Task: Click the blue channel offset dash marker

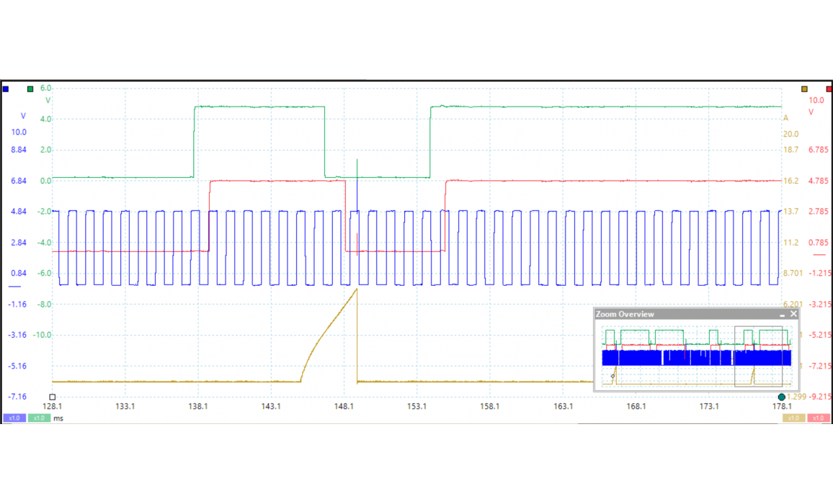Action: coord(14,287)
